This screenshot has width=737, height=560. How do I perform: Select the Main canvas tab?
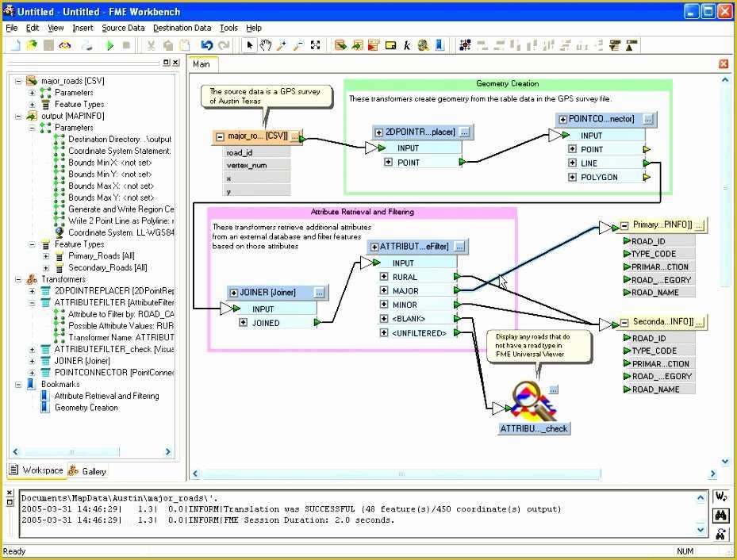click(202, 64)
